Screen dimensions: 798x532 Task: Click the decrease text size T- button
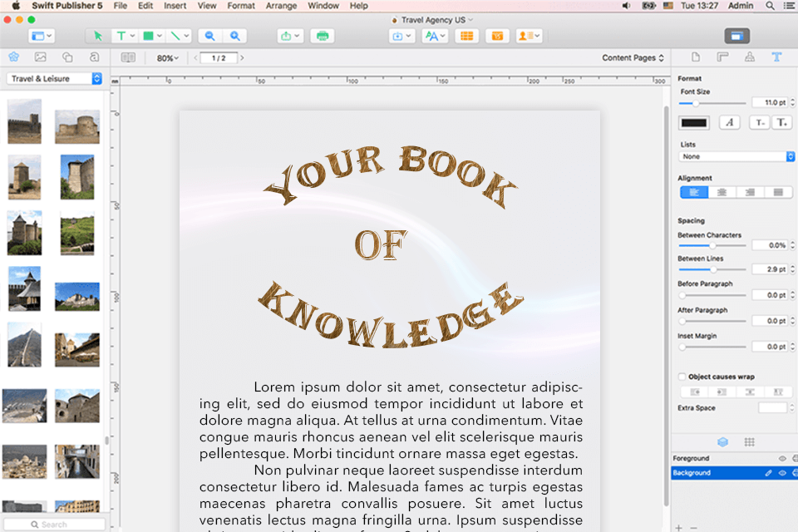pos(759,122)
